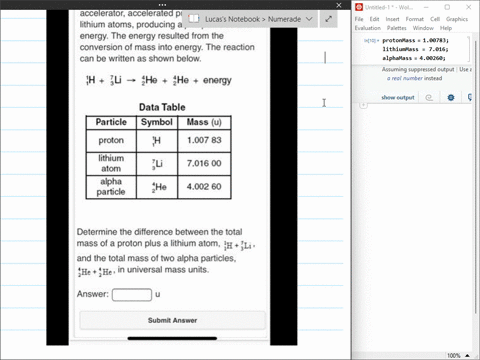Image resolution: width=480 pixels, height=360 pixels.
Task: Click the word 'energy' in the reaction equation
Action: [217, 80]
